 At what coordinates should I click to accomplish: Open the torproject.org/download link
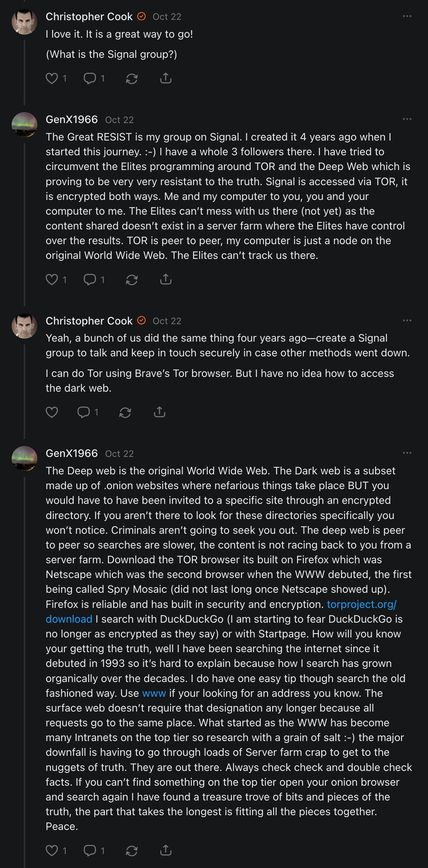(362, 604)
